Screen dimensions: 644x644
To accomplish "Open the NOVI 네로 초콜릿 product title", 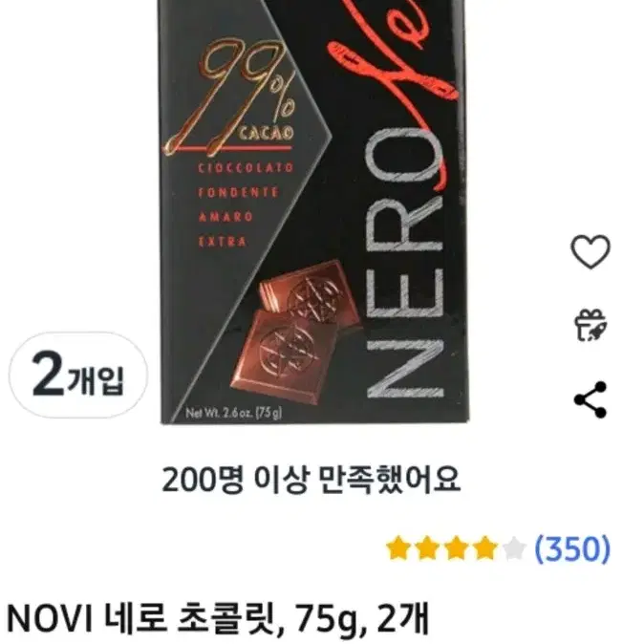I will [218, 617].
